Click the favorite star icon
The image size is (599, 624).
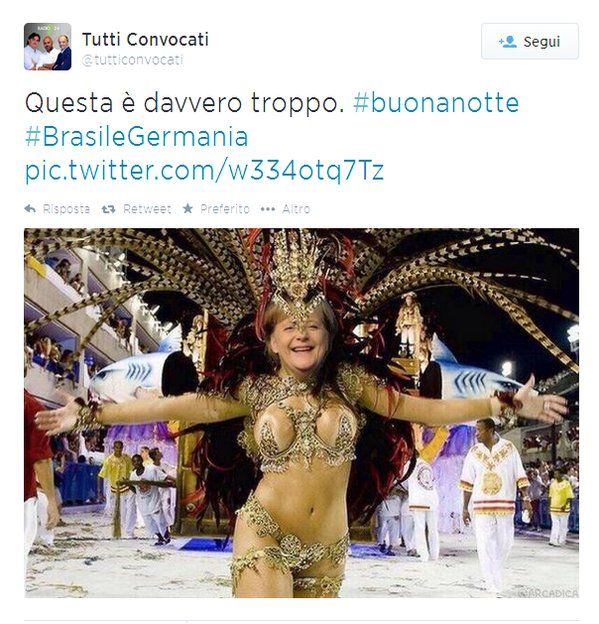tap(188, 209)
